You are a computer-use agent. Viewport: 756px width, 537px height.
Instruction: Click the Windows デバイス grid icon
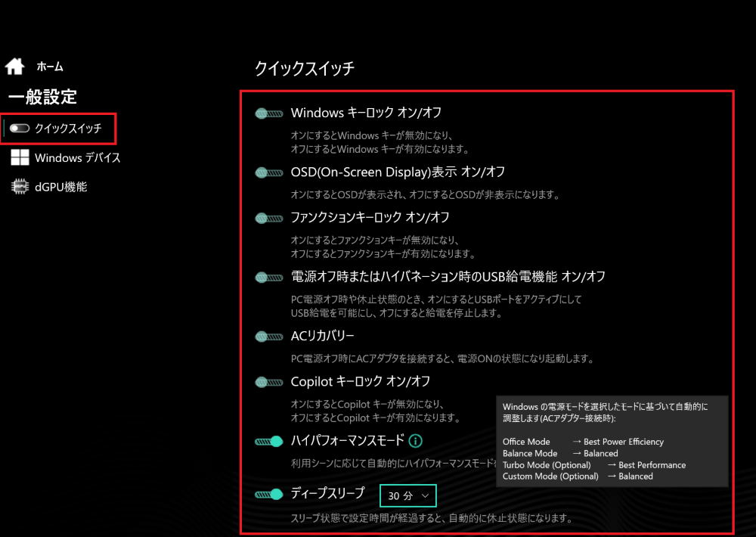point(20,158)
